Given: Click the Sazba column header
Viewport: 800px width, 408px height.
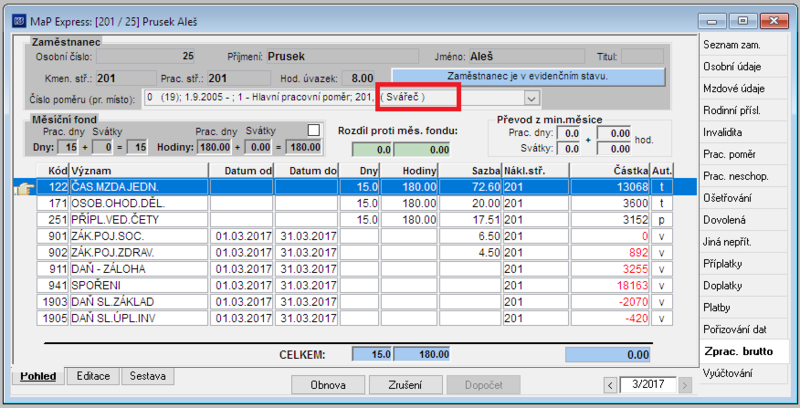Looking at the screenshot, I should click(470, 170).
